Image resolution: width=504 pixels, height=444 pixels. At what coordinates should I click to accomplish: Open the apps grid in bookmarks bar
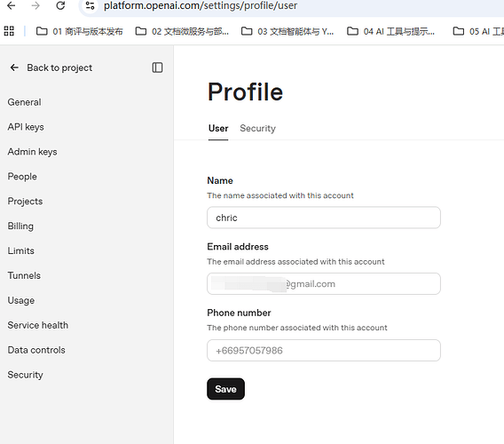pyautogui.click(x=9, y=31)
